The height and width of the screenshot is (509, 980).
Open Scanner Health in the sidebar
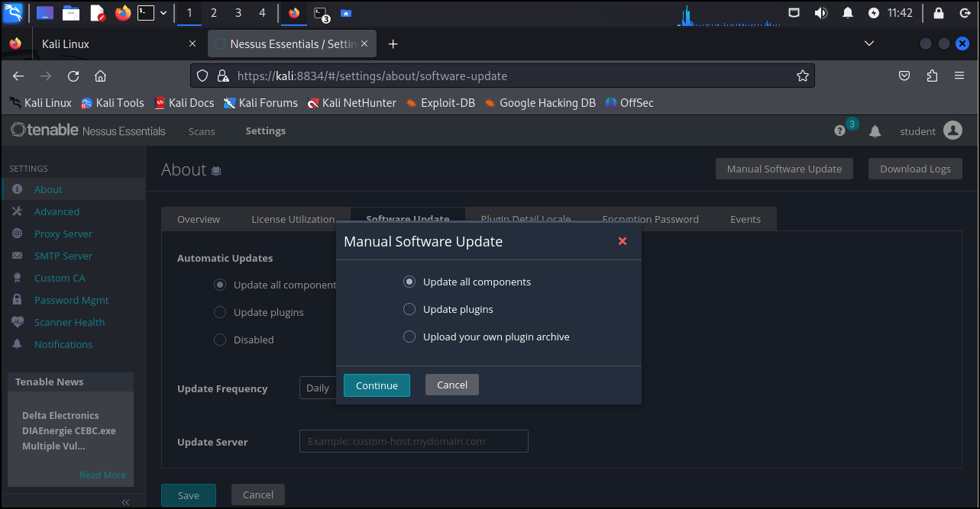(x=73, y=322)
